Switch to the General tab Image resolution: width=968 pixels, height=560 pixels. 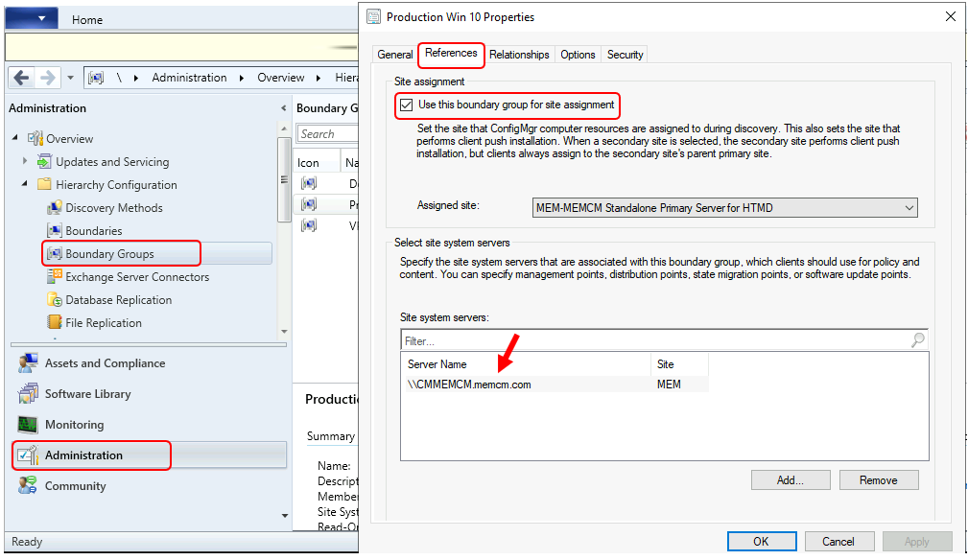(x=395, y=55)
